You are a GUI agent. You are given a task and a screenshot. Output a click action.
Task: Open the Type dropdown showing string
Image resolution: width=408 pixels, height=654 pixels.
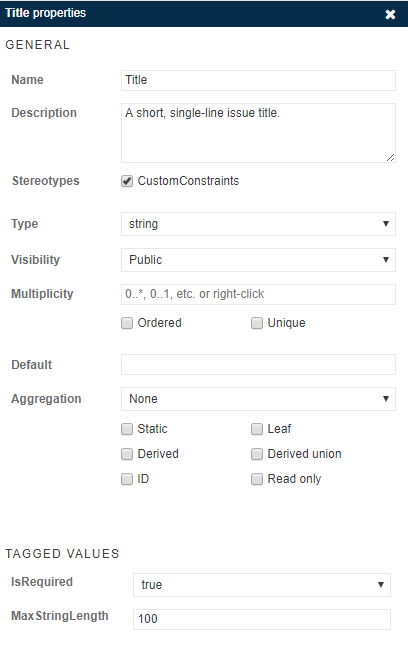[258, 224]
